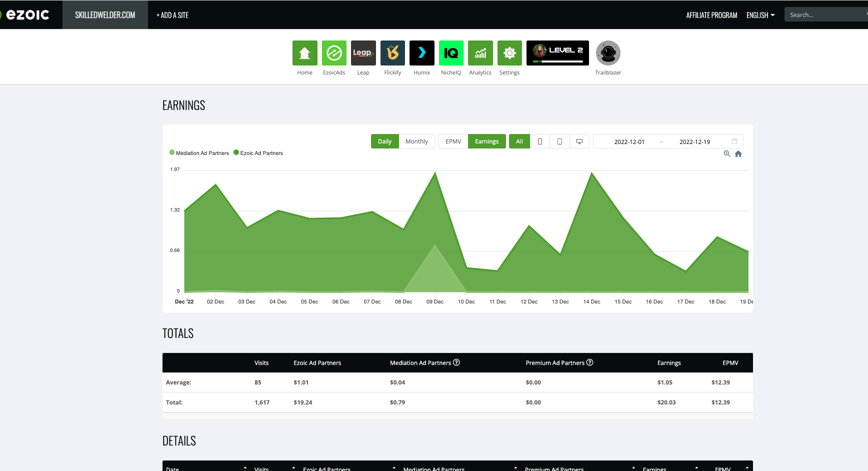
Task: Select the All devices filter
Action: coord(519,141)
